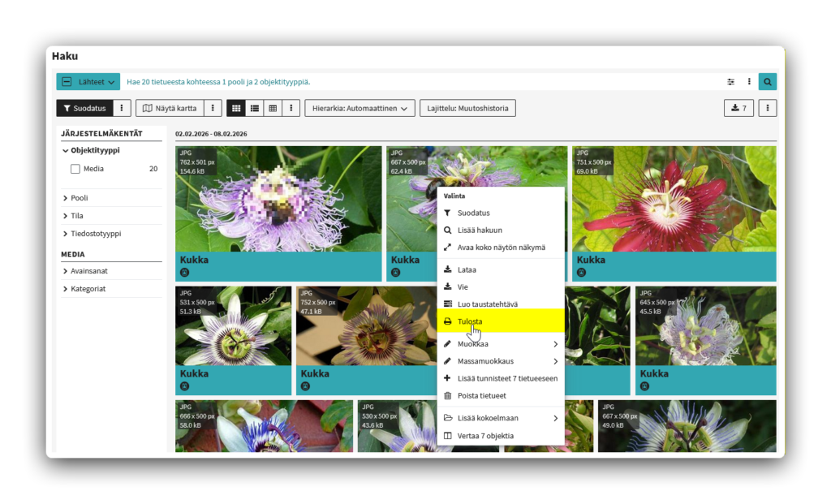Tick the Media checkbox filter
Image resolution: width=831 pixels, height=504 pixels.
(75, 169)
